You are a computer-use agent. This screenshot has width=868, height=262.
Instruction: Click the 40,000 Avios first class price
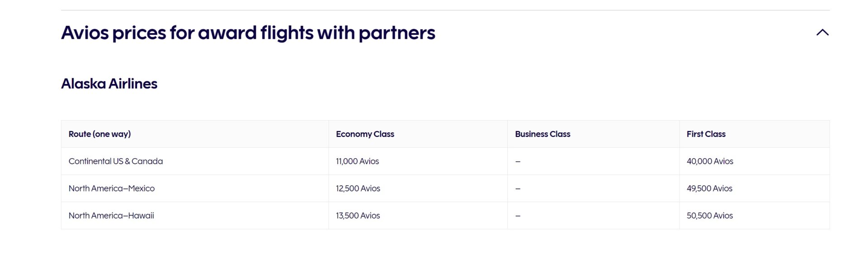click(710, 161)
